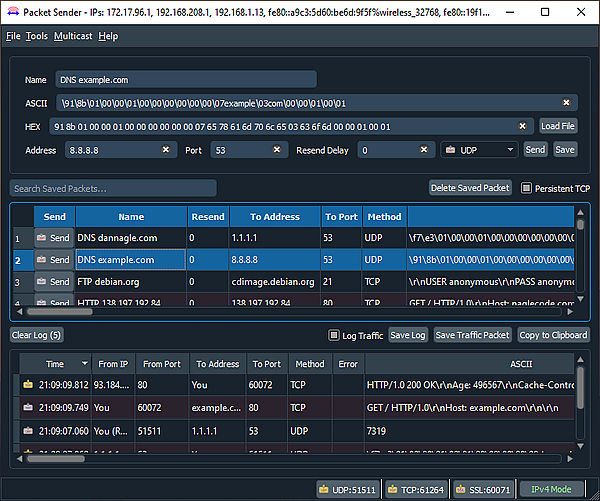Screen dimensions: 600x501
Task: Sort saved packets by Method column header
Action: [384, 216]
